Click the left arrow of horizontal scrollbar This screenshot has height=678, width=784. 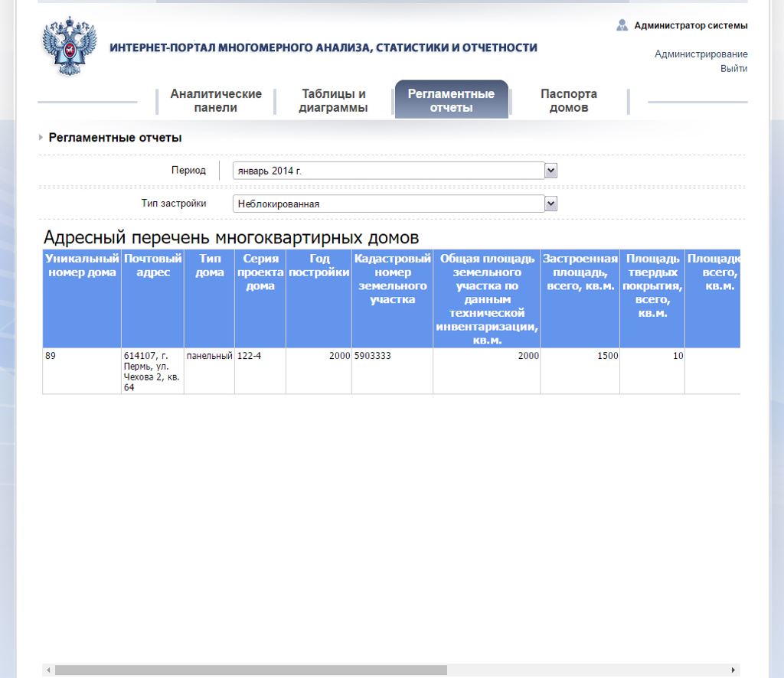[48, 670]
